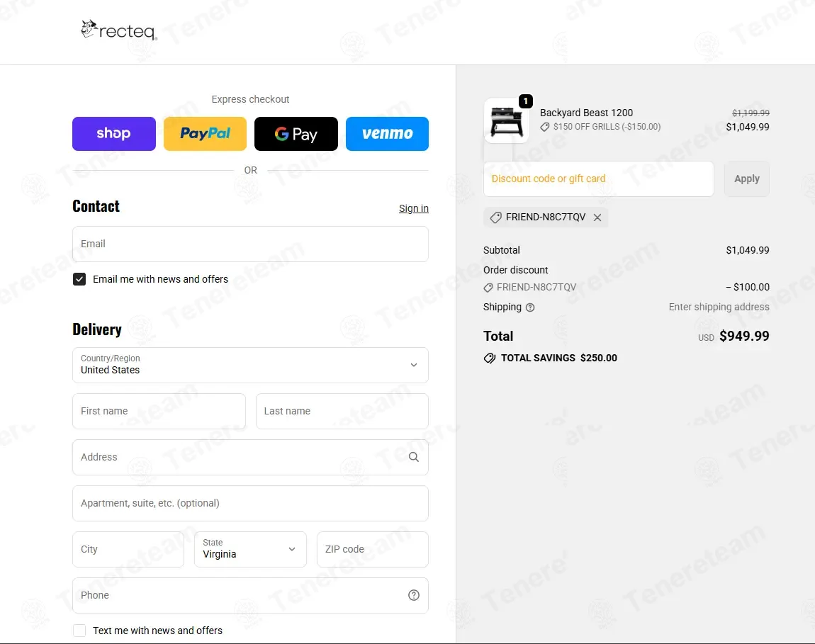Click the Sign in link
Viewport: 815px width, 644px height.
point(413,208)
